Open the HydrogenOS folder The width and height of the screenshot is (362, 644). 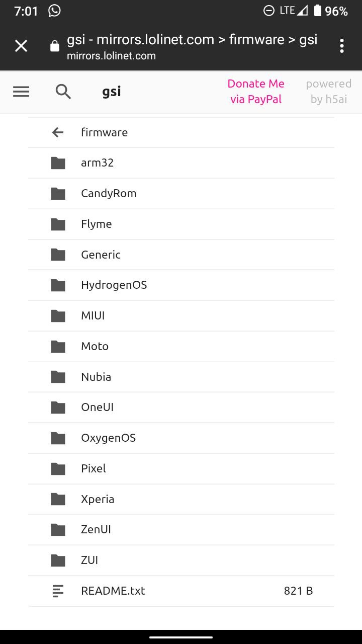pos(181,285)
